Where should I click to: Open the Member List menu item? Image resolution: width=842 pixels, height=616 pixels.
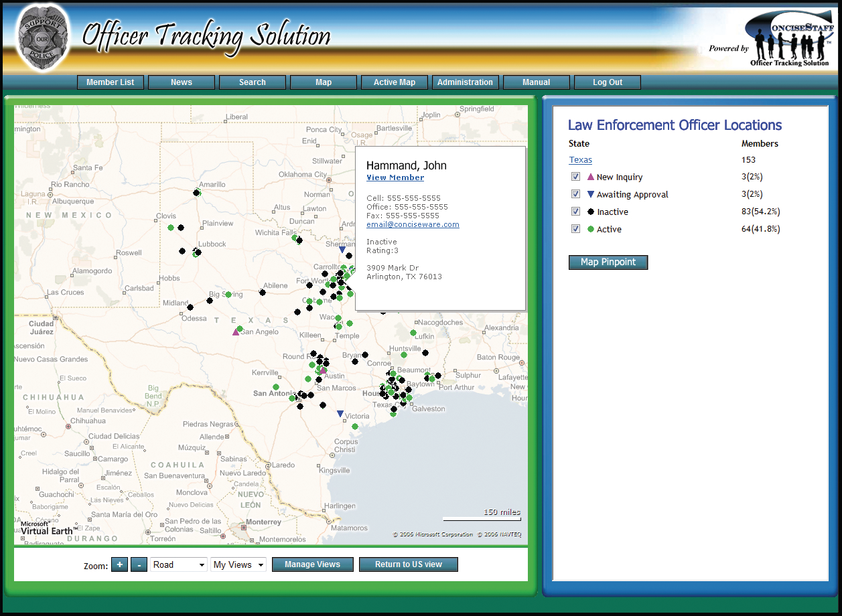tap(111, 82)
